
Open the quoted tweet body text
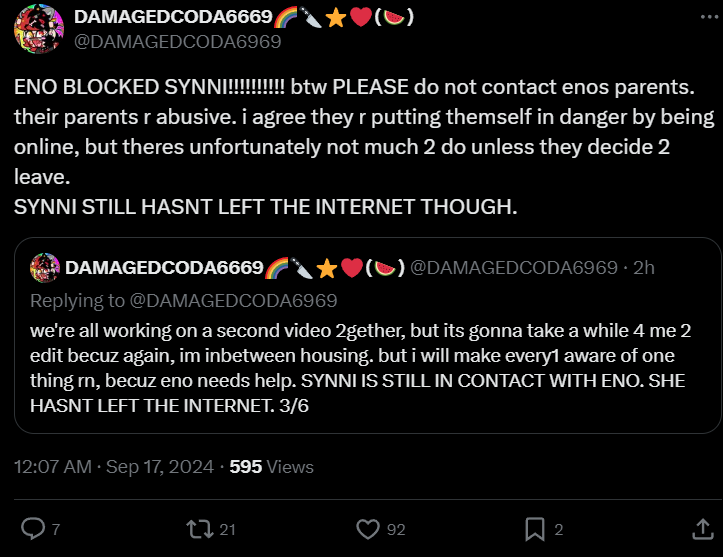(x=361, y=368)
